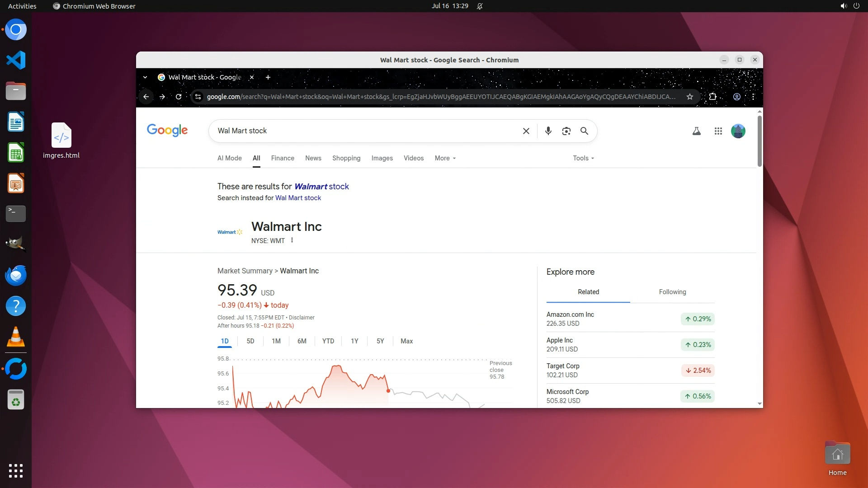Switch to the Finance results tab
Viewport: 868px width, 488px height.
point(283,158)
